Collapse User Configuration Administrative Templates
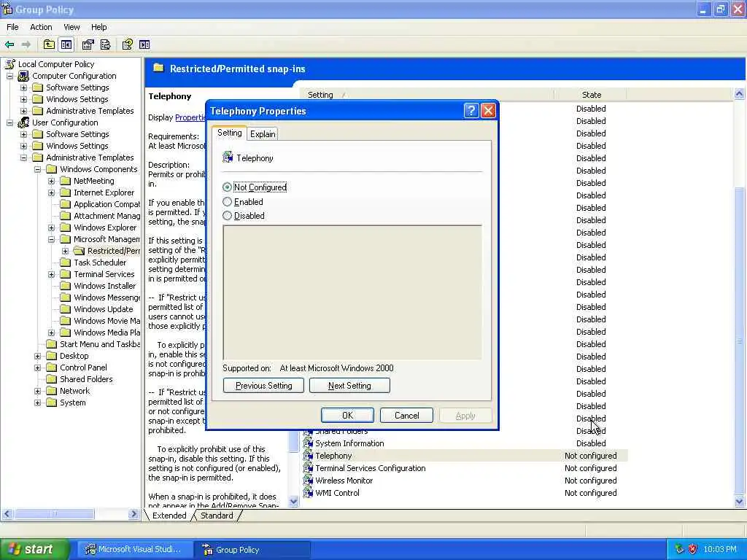The image size is (747, 560). click(23, 157)
